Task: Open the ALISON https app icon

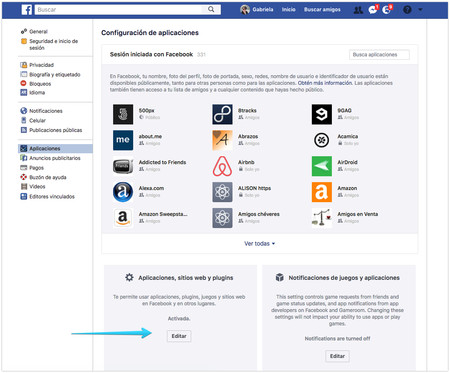Action: (x=222, y=192)
